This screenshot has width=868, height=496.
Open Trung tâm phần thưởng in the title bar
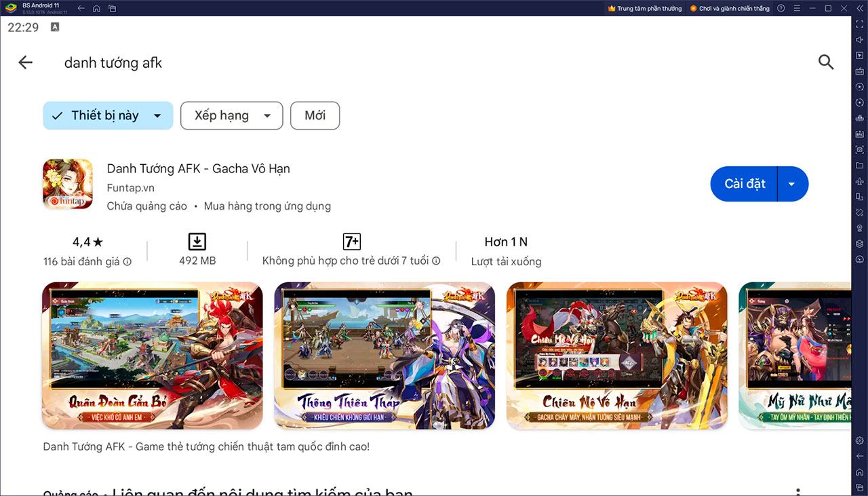[x=645, y=8]
